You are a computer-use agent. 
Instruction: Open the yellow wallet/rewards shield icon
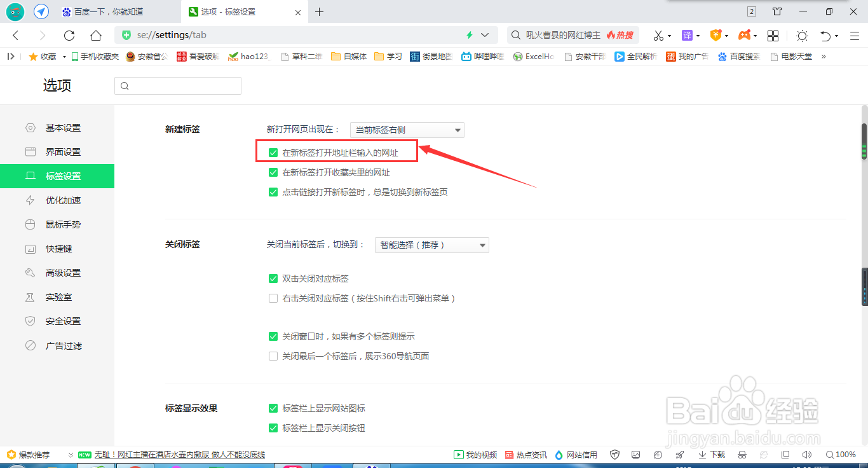point(717,36)
